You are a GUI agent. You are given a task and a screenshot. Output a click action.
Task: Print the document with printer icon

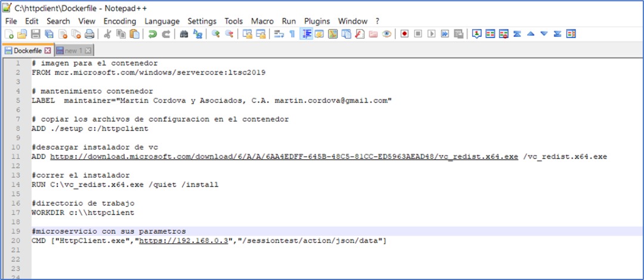89,35
